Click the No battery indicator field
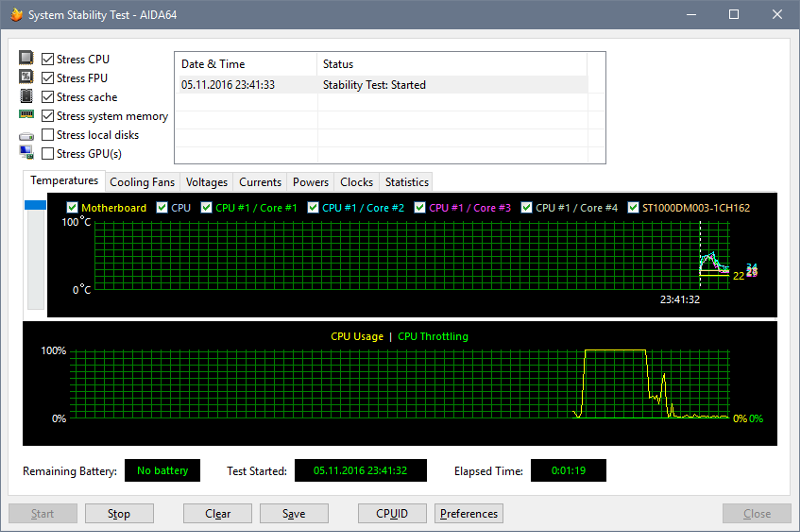 pyautogui.click(x=162, y=470)
